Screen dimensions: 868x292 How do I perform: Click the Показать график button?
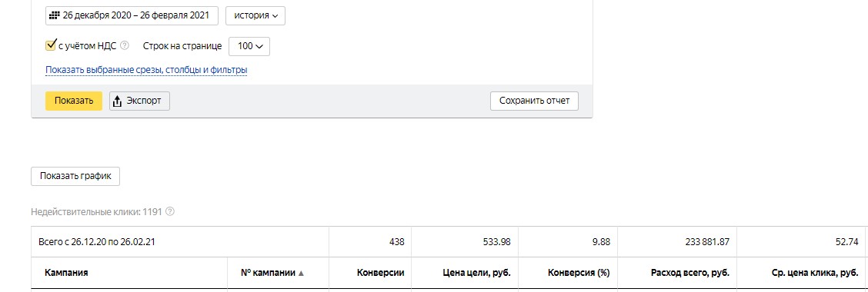click(x=75, y=177)
